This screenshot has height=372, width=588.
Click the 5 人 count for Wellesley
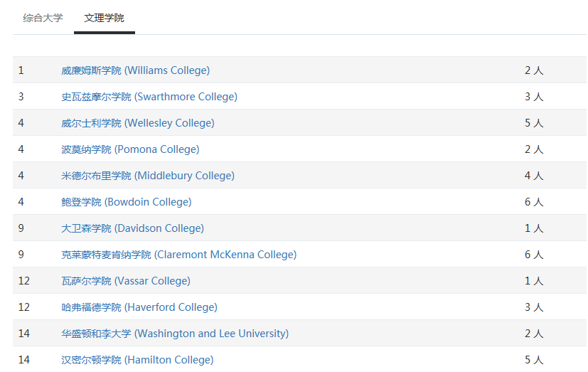tap(534, 123)
